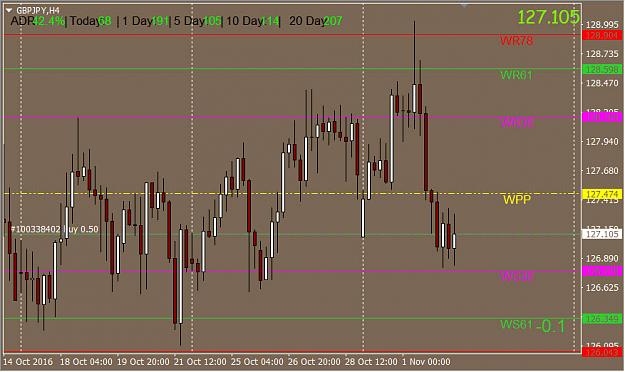625x372 pixels.
Task: Click the chart shift marker at top
Action: (x=464, y=5)
